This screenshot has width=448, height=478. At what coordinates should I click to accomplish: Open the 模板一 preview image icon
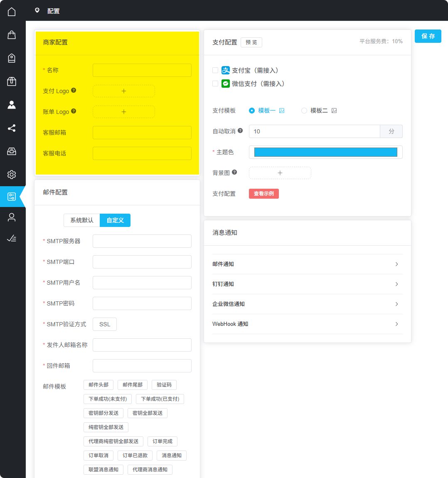pyautogui.click(x=282, y=110)
